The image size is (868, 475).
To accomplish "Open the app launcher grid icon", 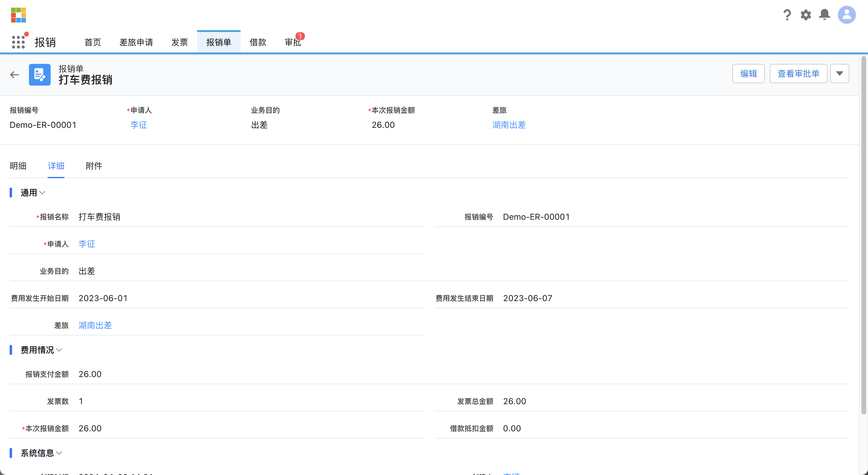I will pyautogui.click(x=18, y=42).
